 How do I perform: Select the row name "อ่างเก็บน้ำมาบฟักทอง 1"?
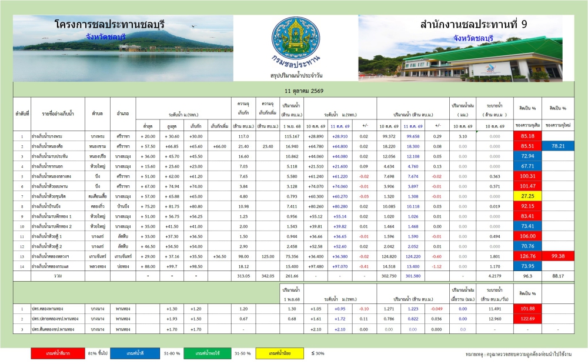pyautogui.click(x=51, y=216)
